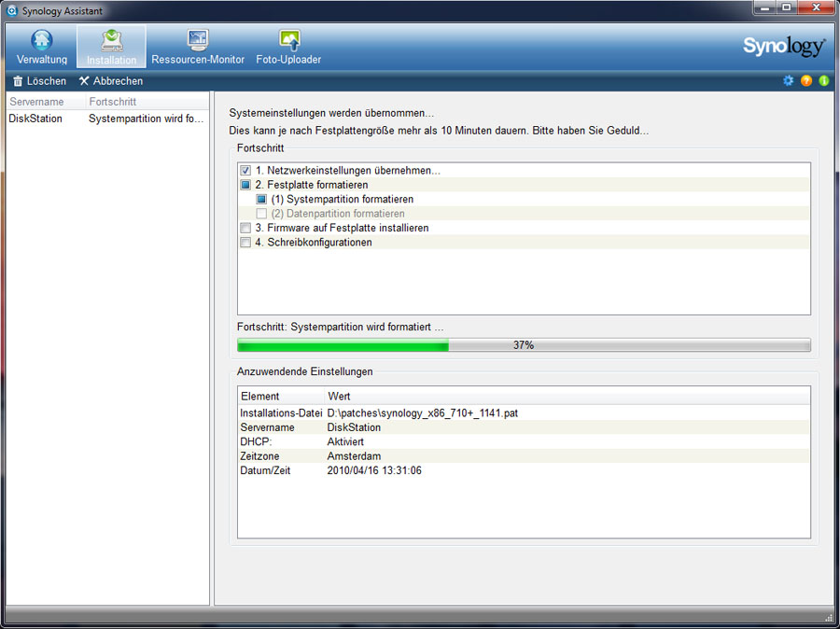The image size is (840, 629).
Task: Select the Datum/Zeit row label
Action: click(x=265, y=471)
